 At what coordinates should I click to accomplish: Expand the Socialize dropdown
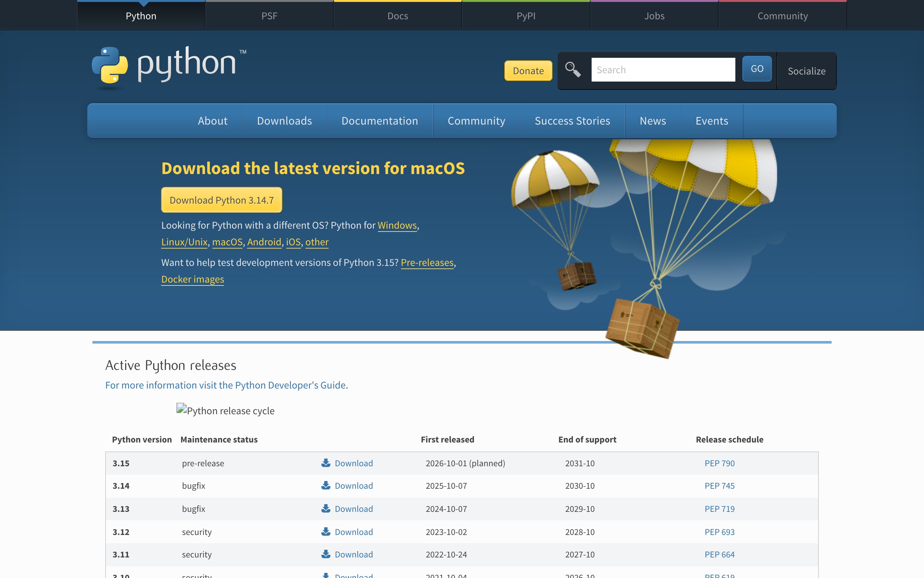click(806, 71)
